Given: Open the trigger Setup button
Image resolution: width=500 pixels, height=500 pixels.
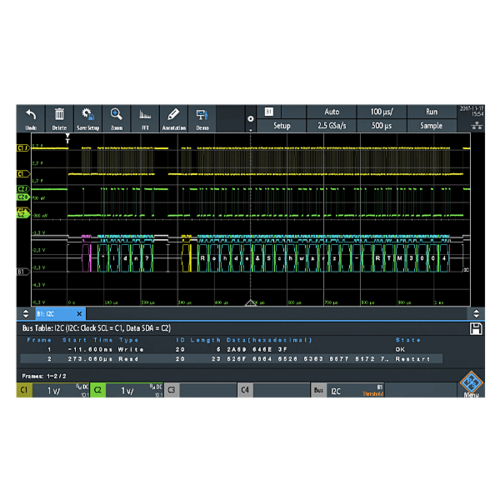Looking at the screenshot, I should (x=282, y=126).
